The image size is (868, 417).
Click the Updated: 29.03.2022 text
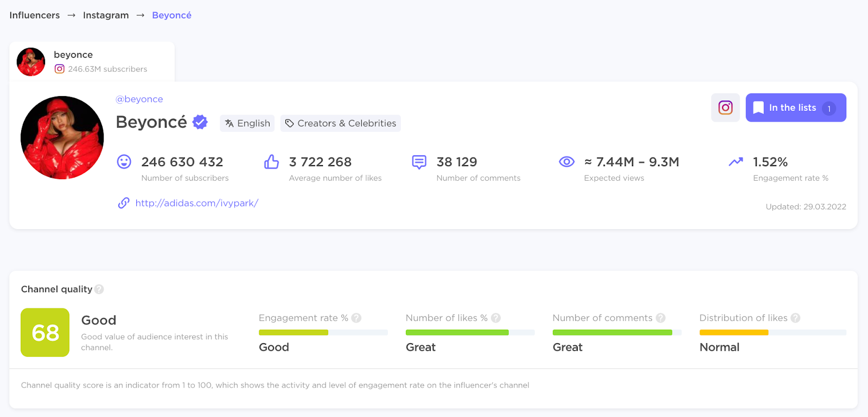point(806,207)
